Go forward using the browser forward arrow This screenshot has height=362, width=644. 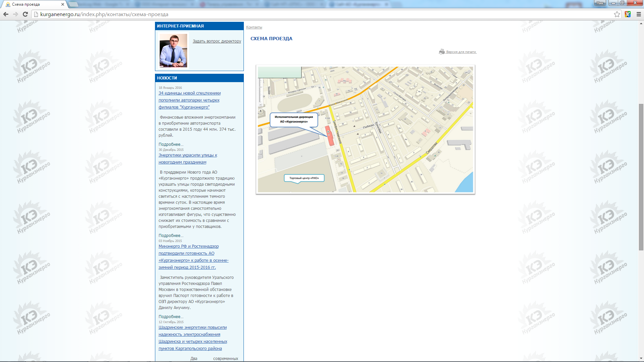(15, 14)
